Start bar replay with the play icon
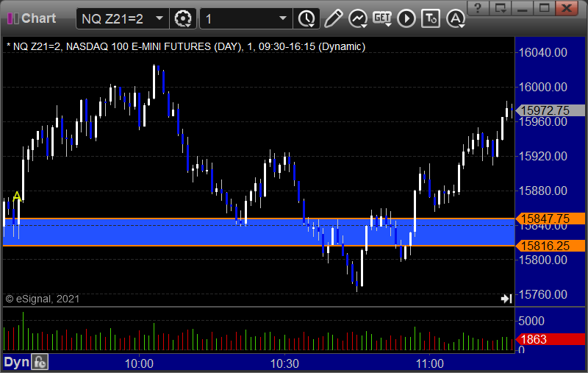Screen dimensions: 588x373 [406, 18]
